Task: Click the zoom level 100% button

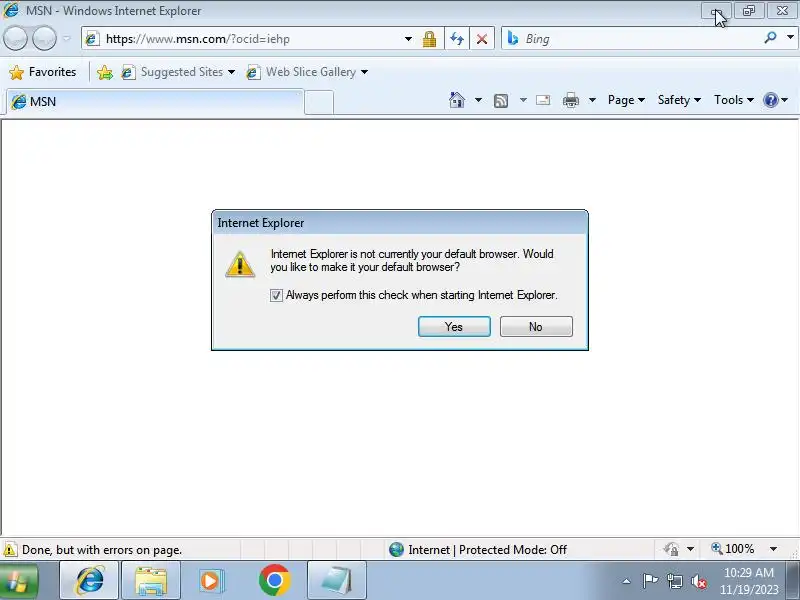Action: (x=733, y=549)
